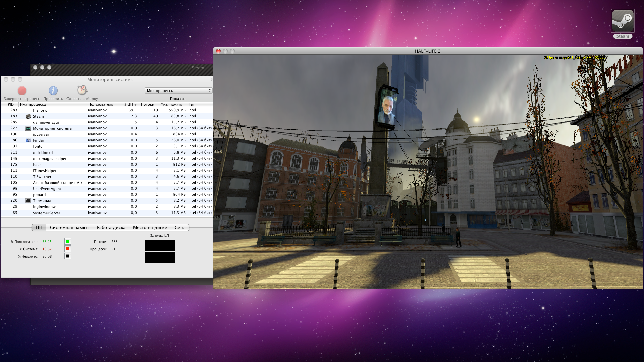Switch to the Системная память tab
644x362 pixels.
pyautogui.click(x=69, y=227)
